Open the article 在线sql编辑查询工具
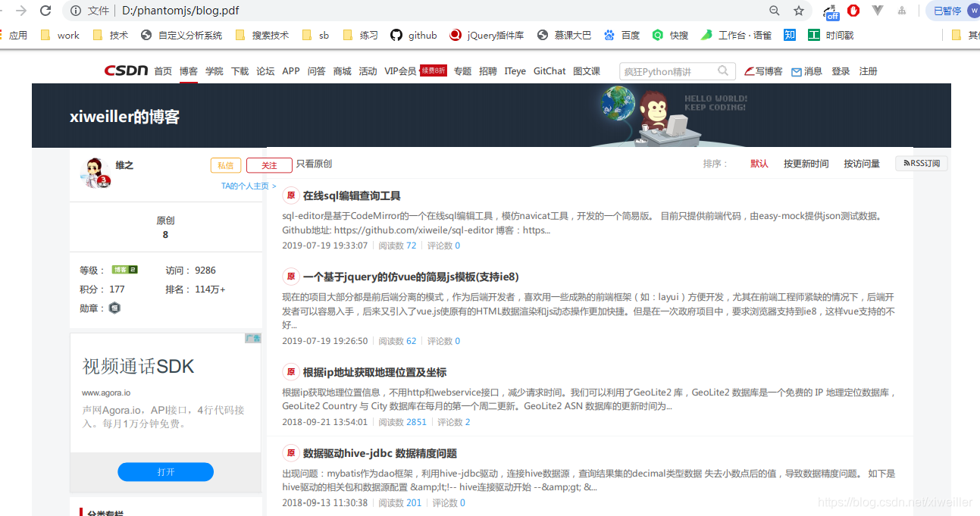Image resolution: width=980 pixels, height=516 pixels. click(x=352, y=195)
